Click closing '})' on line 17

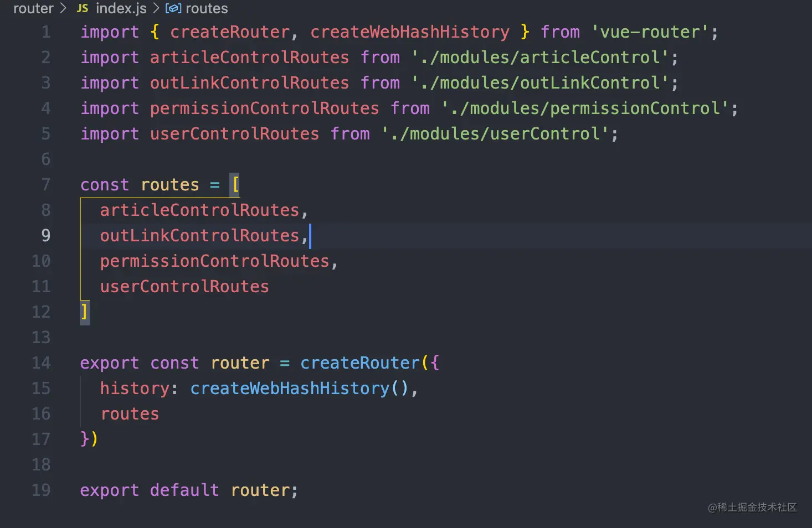[90, 439]
